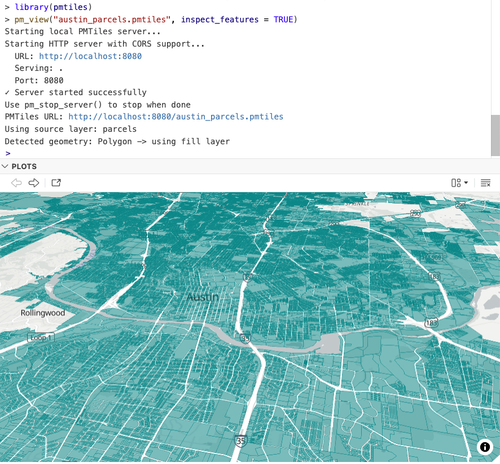Open the plot layout options dropdown
The image size is (500, 464).
pyautogui.click(x=459, y=183)
